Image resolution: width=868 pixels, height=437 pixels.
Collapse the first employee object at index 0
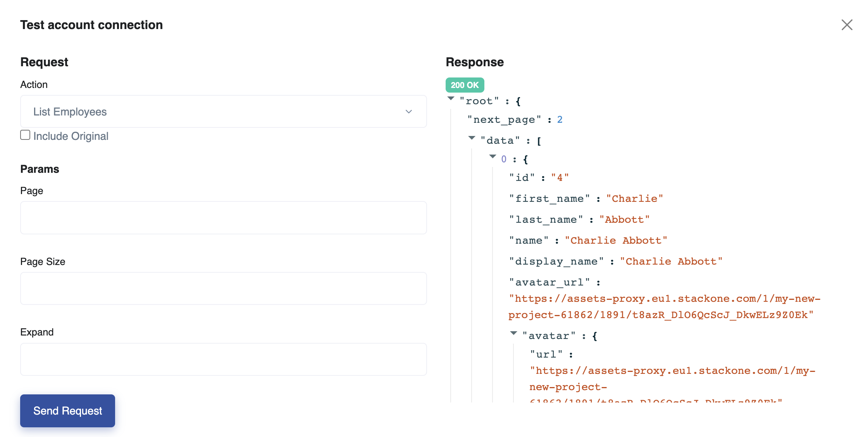click(493, 156)
